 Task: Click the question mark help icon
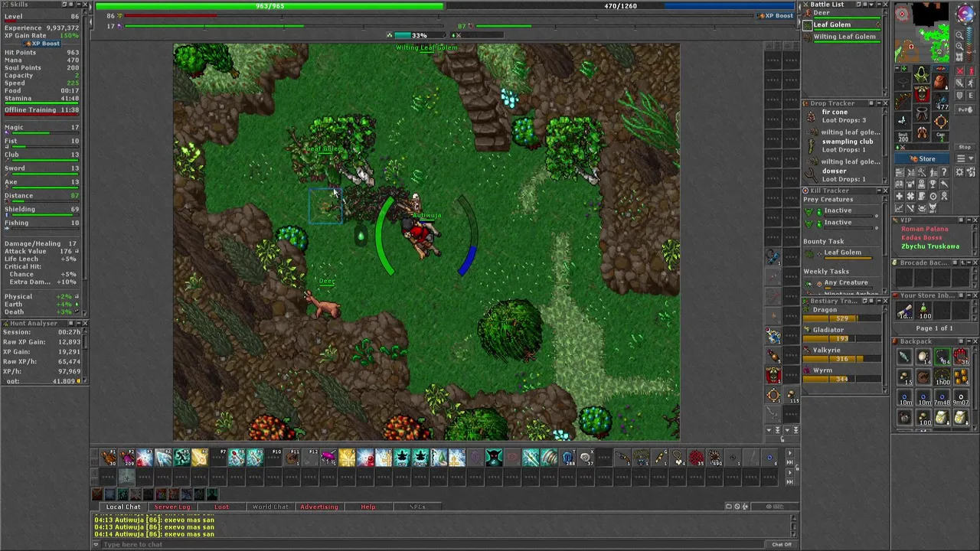pyautogui.click(x=944, y=172)
